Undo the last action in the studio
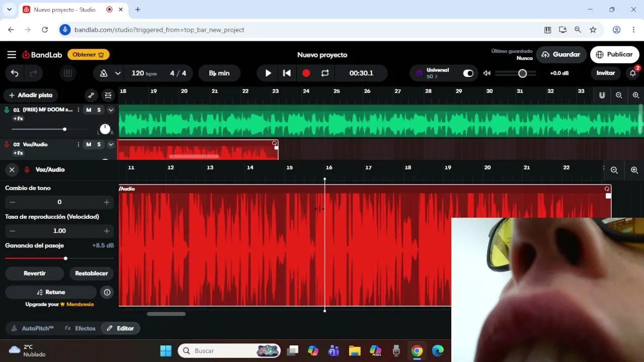Viewport: 644px width, 362px height. tap(15, 73)
